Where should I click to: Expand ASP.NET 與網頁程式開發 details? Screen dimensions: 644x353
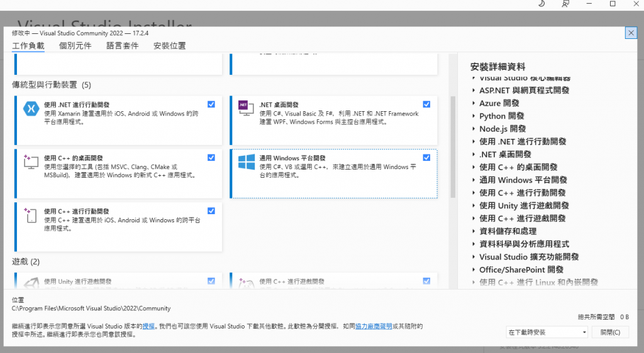pos(474,90)
